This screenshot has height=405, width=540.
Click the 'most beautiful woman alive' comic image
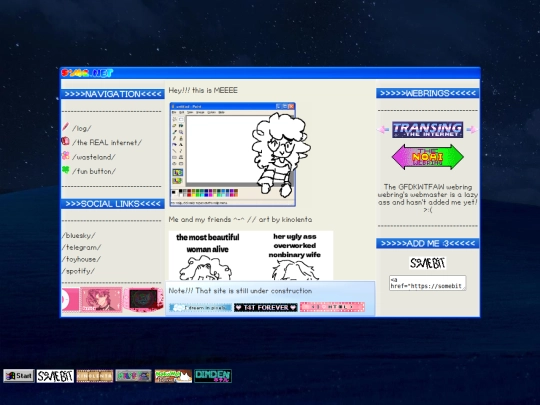[x=251, y=256]
